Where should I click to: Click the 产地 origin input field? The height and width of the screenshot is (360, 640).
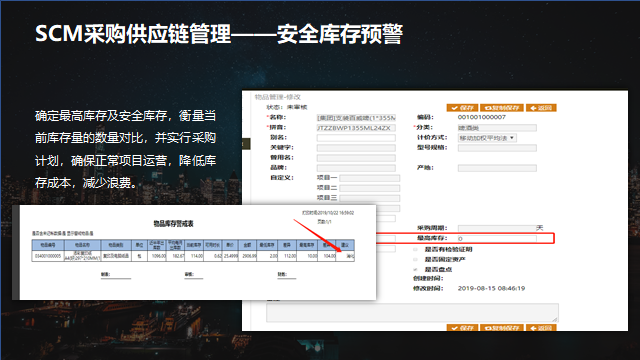point(497,168)
